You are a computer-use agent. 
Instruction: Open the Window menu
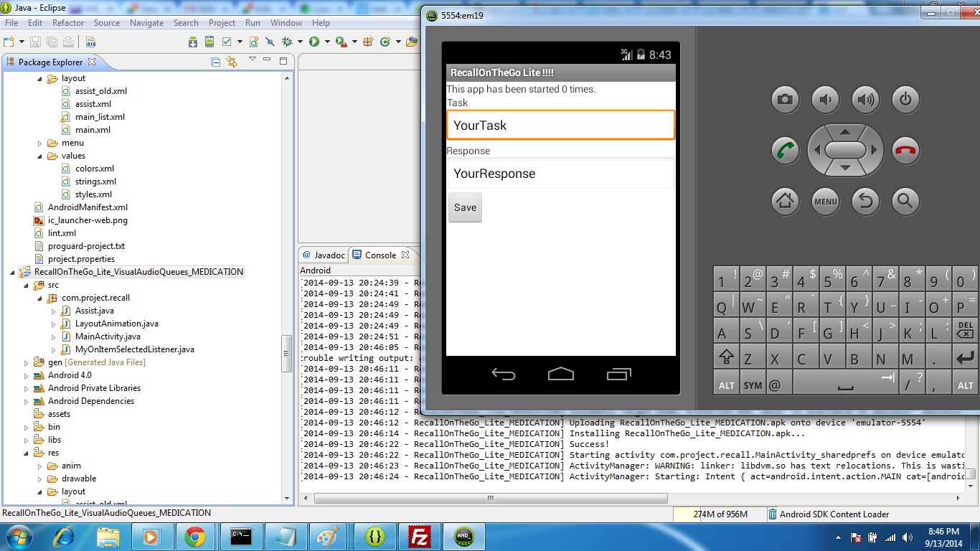tap(286, 23)
